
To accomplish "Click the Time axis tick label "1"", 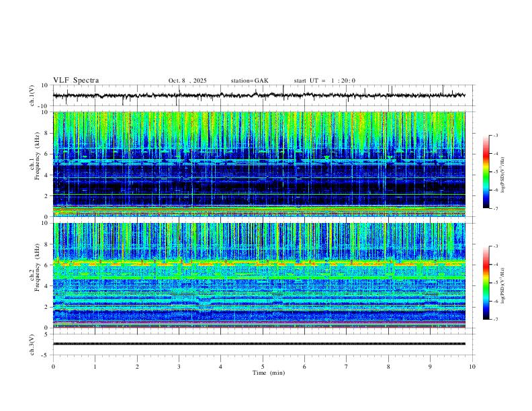I will [95, 367].
